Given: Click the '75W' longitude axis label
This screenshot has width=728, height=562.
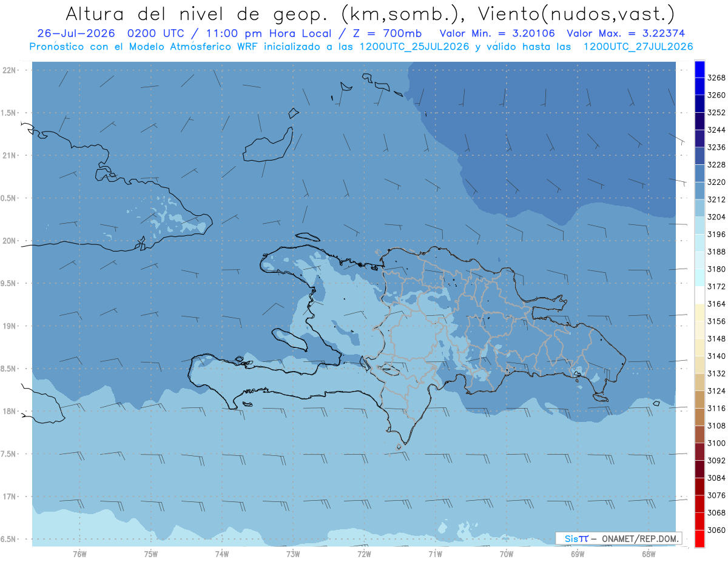Looking at the screenshot, I should (x=150, y=553).
